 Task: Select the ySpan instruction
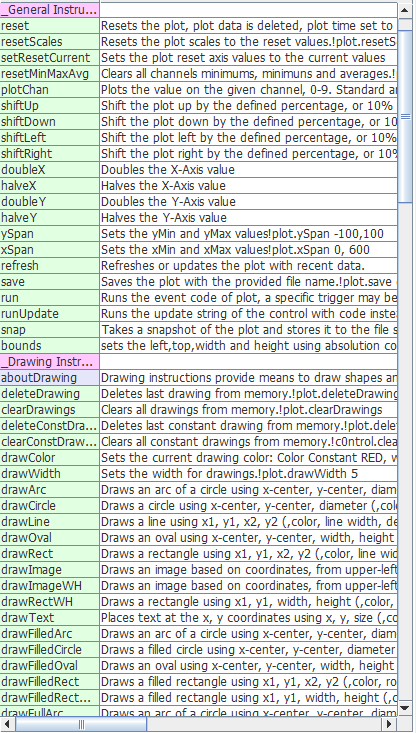(x=199, y=234)
